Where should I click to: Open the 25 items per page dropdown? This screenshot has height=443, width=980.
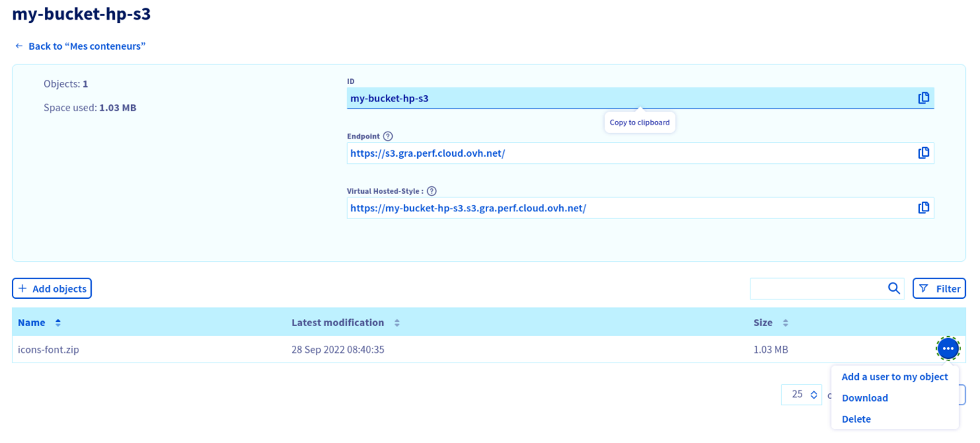click(x=801, y=395)
